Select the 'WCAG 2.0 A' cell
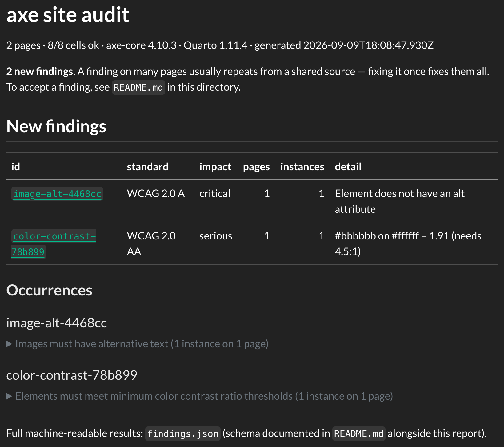 point(156,194)
